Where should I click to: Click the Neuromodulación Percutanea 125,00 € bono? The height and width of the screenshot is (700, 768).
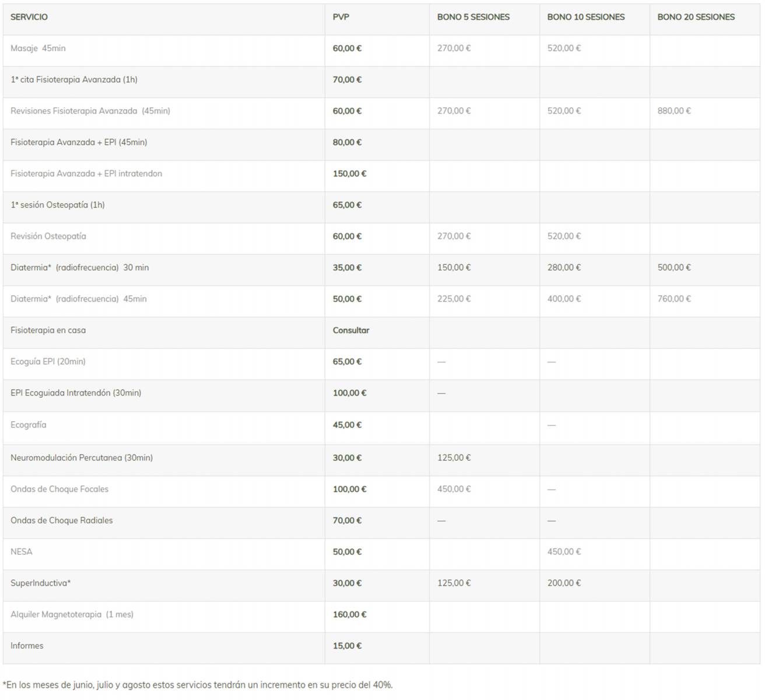454,457
